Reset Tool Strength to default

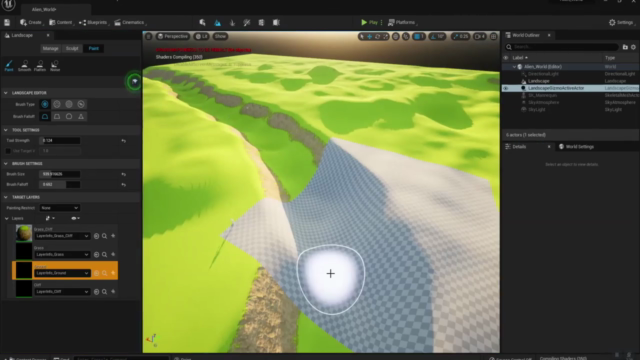(123, 141)
